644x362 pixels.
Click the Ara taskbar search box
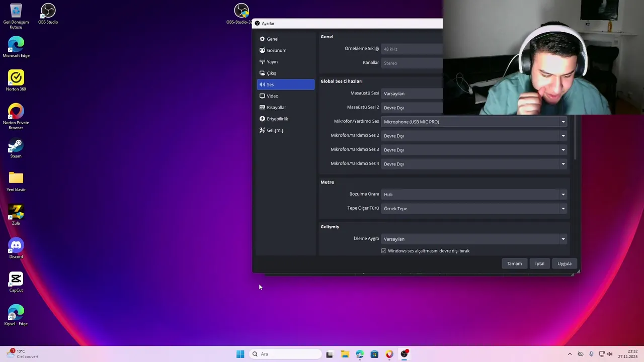coord(285,354)
